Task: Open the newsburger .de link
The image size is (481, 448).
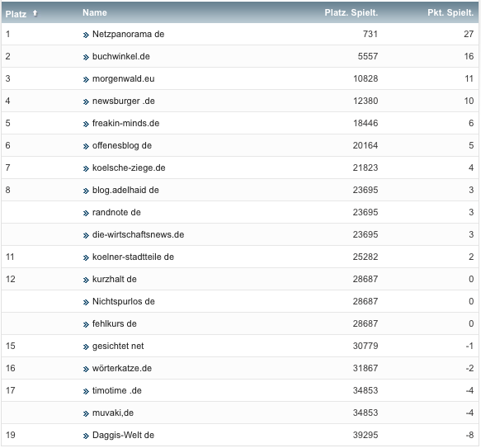Action: pyautogui.click(x=124, y=101)
